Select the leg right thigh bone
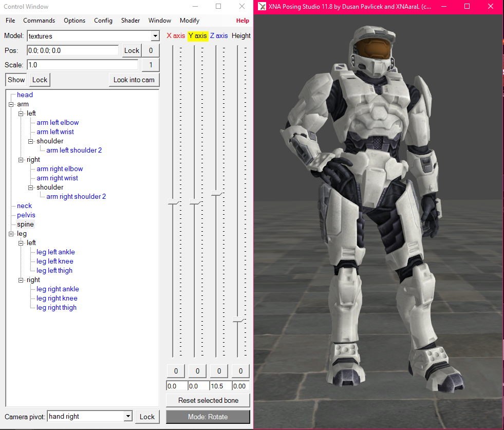 (x=56, y=308)
